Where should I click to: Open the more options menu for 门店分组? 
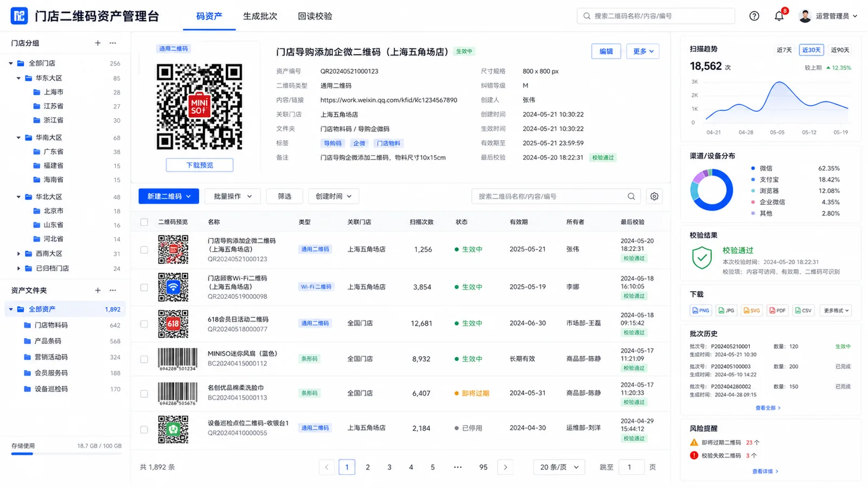coord(113,43)
